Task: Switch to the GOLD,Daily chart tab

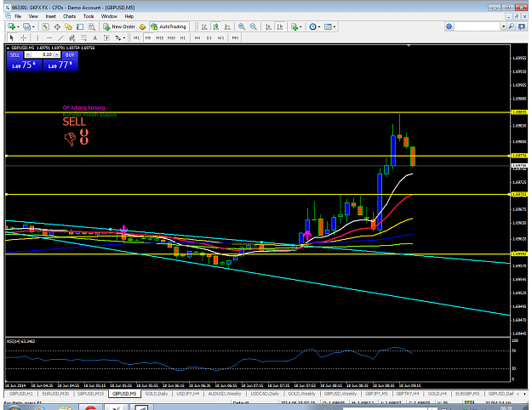Action: (157, 394)
